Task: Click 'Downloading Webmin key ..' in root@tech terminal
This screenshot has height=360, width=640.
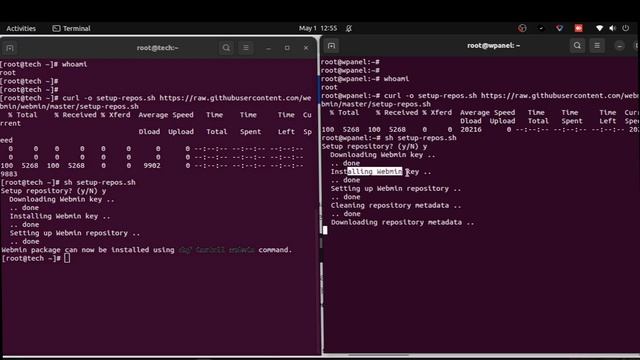Action: 62,199
